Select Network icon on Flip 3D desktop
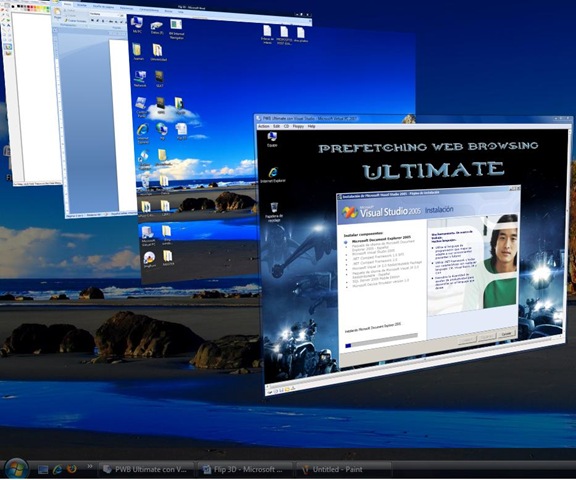Screen dimensions: 576x480 click(140, 79)
